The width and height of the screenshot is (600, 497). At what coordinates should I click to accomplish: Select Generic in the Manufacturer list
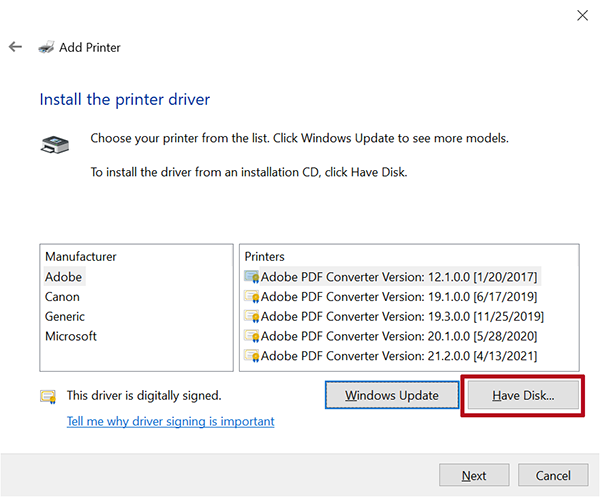point(65,316)
